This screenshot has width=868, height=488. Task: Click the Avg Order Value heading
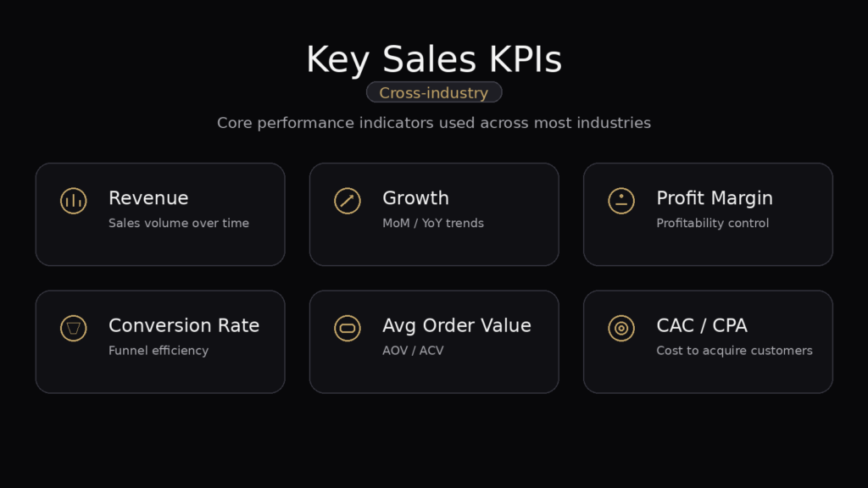[x=457, y=325]
